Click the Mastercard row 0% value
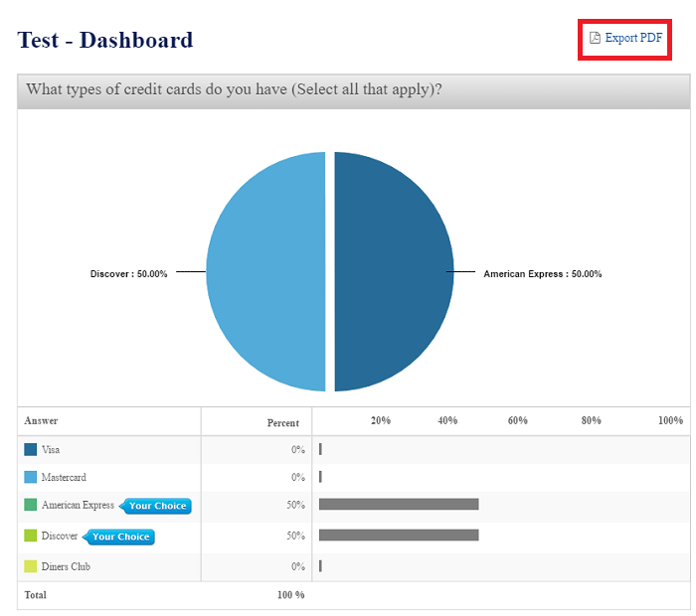 pyautogui.click(x=298, y=477)
